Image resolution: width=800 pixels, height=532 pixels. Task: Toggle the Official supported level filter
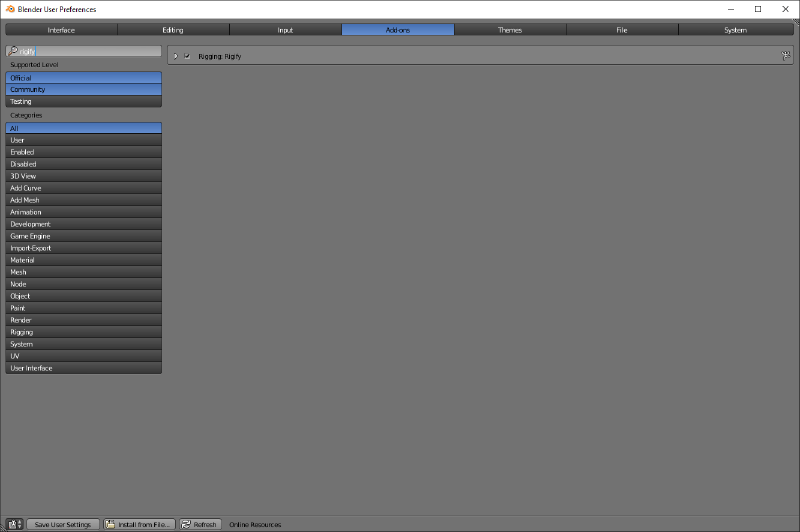[x=83, y=77]
